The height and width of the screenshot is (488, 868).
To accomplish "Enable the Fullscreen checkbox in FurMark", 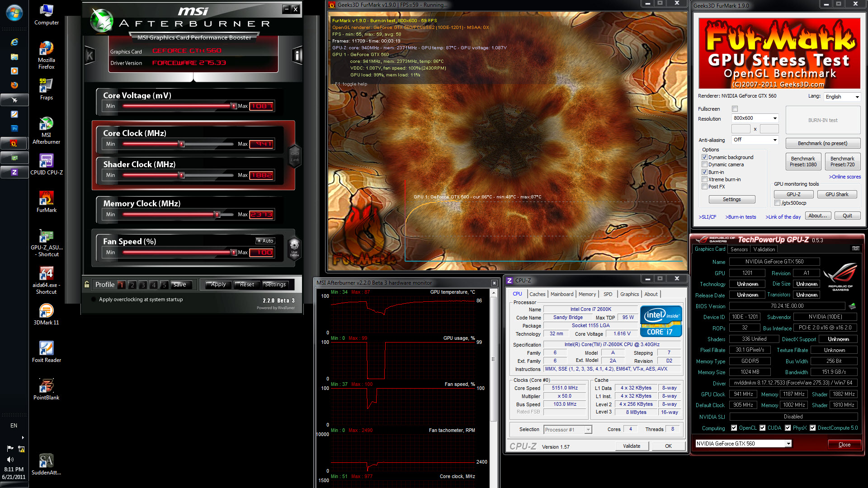I will (x=735, y=109).
